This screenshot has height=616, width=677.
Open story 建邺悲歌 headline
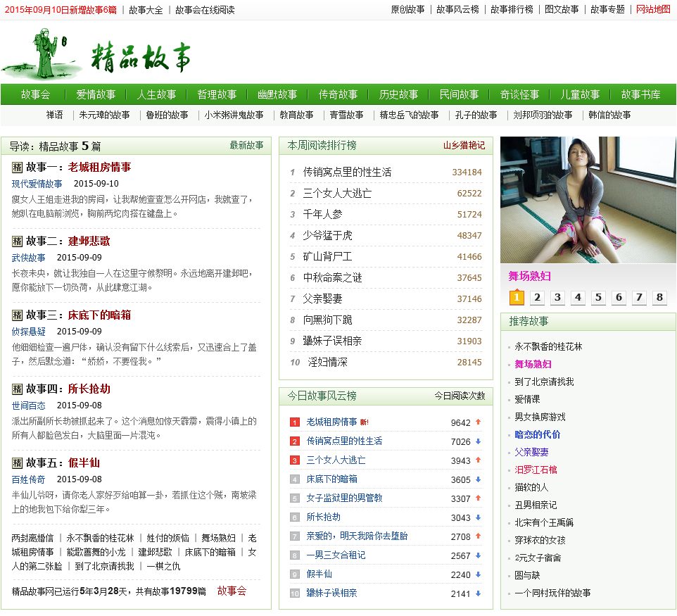(89, 241)
